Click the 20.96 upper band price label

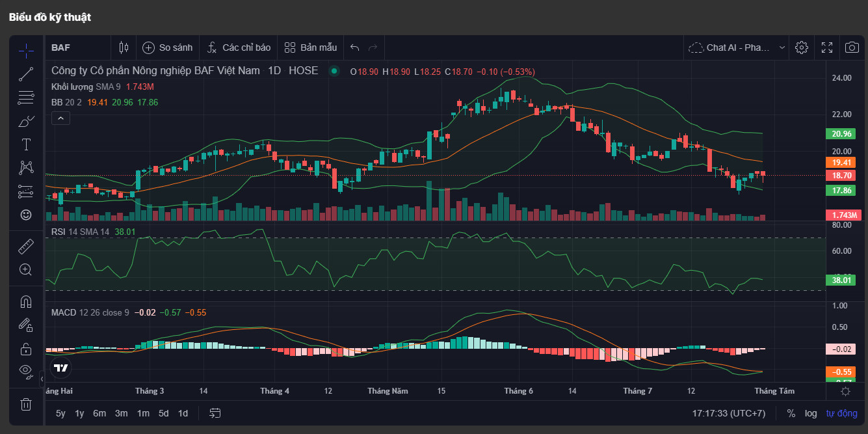point(839,134)
